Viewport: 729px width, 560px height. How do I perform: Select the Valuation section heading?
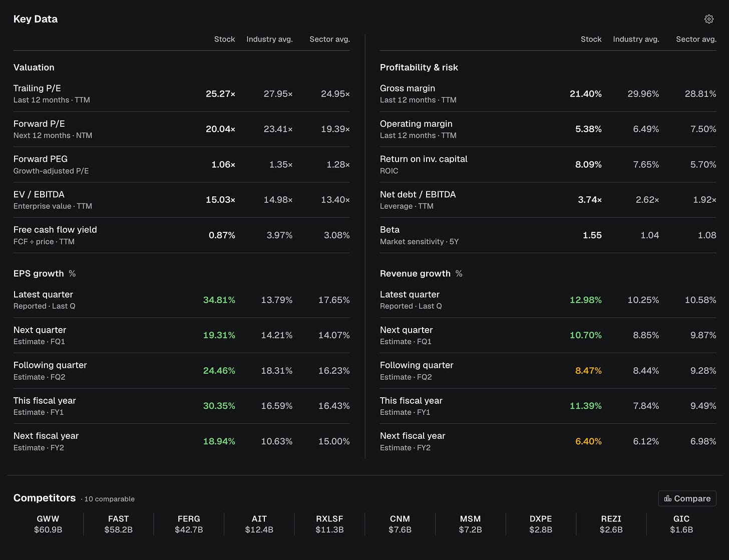tap(34, 67)
